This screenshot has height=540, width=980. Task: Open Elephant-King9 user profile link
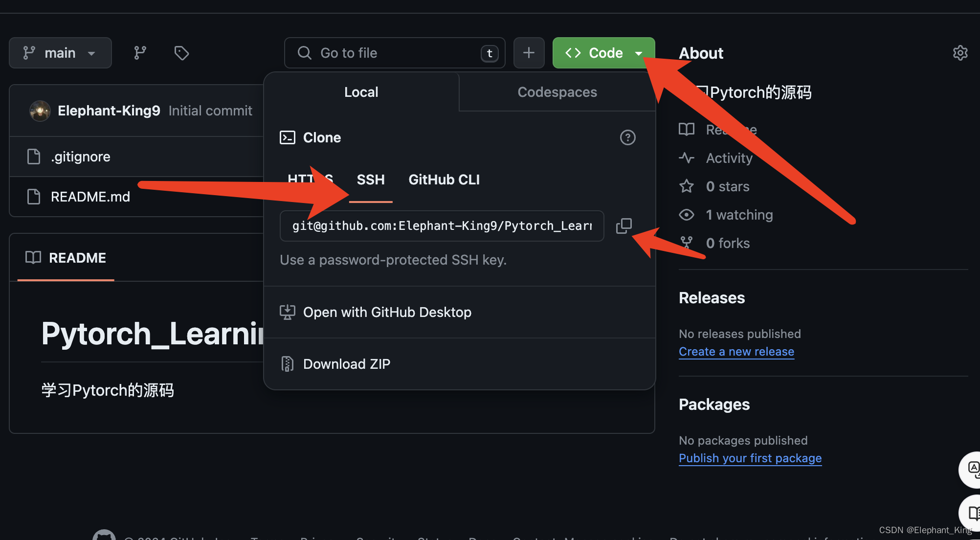(109, 111)
